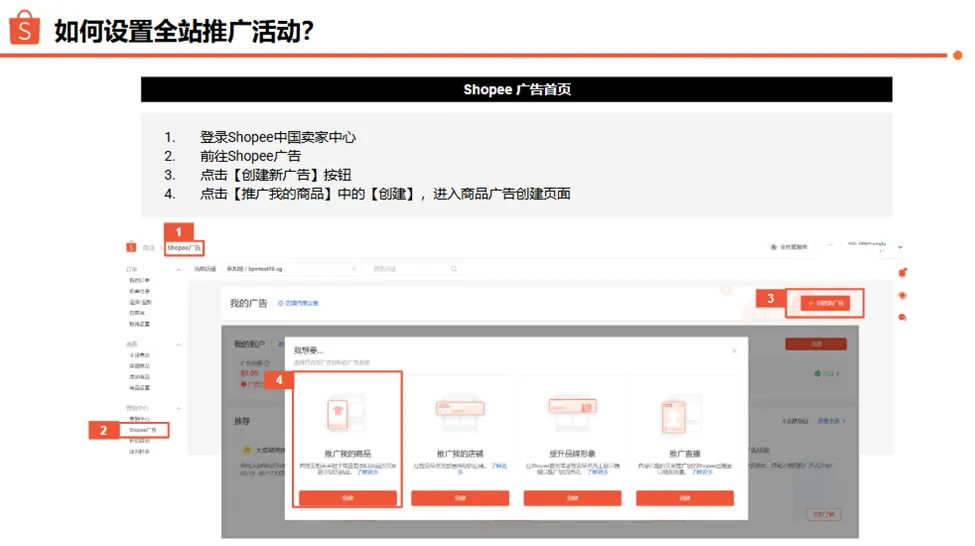Click the 推广我的商品 card title
975x546 pixels.
point(348,454)
